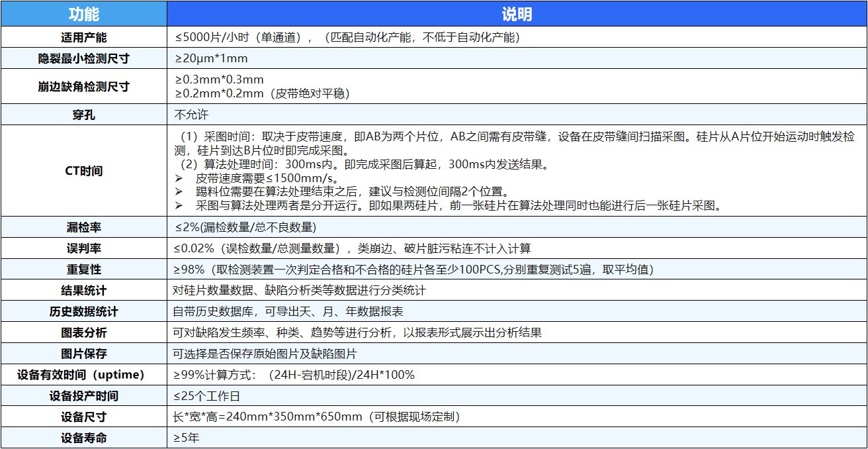Click the 隐裂最小检测尺寸 cell
Image resolution: width=868 pixels, height=449 pixels.
[83, 58]
